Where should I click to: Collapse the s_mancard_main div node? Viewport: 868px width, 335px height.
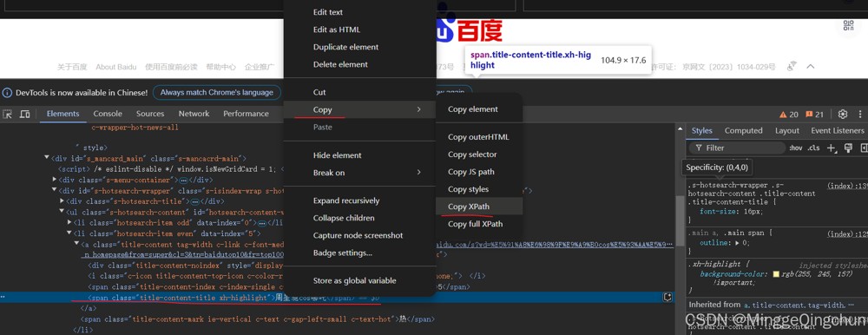[47, 158]
